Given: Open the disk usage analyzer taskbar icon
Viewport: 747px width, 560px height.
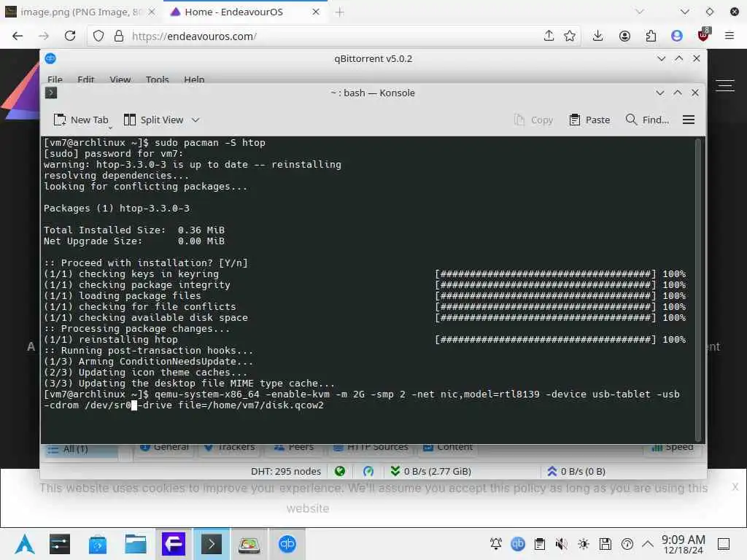Looking at the screenshot, I should (249, 545).
